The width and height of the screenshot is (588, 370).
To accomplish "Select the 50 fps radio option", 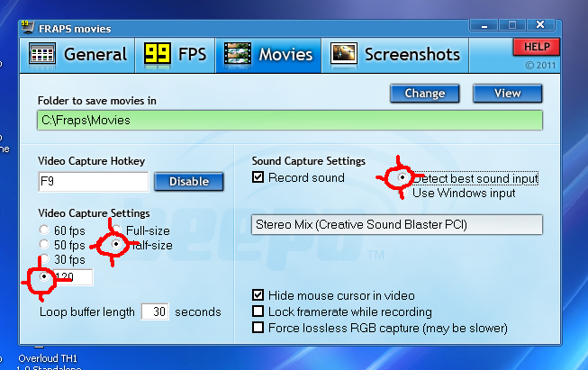I will coord(44,245).
